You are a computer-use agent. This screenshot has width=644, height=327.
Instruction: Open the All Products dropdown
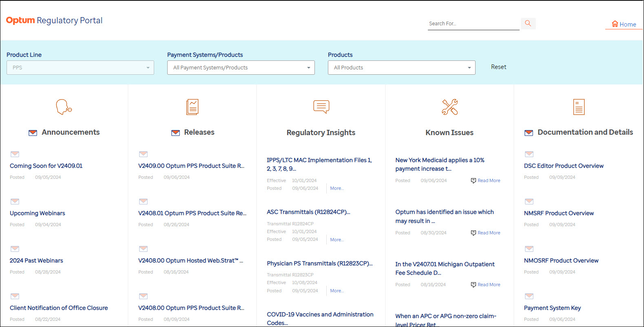coord(402,68)
